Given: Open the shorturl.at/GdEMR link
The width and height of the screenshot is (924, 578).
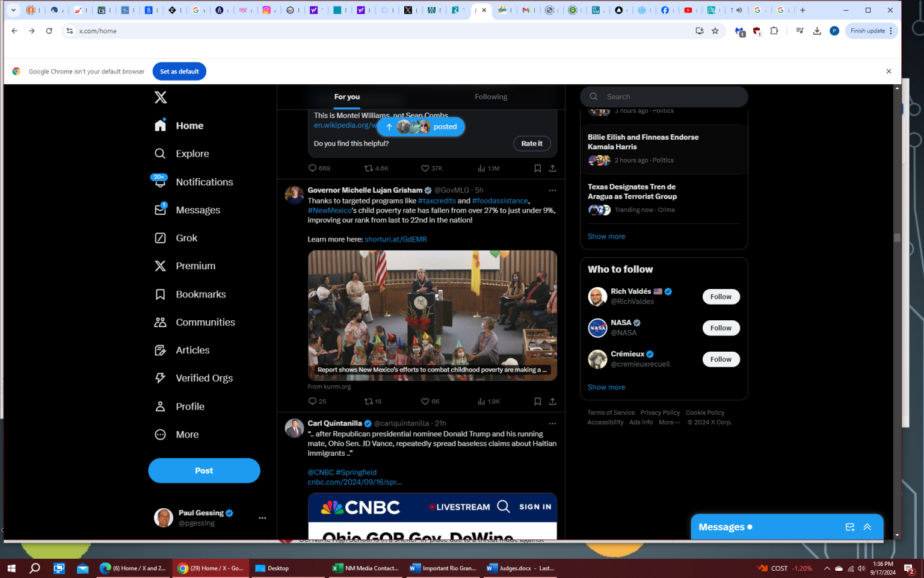Looking at the screenshot, I should coord(396,240).
